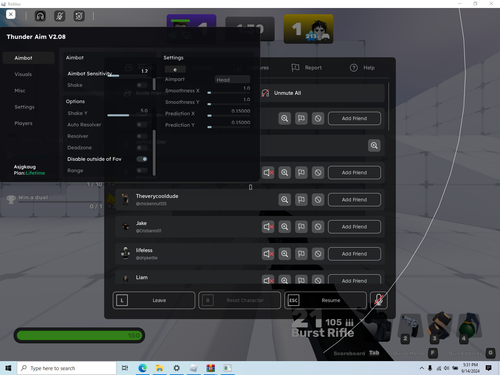Report Theverycooldude with the flag icon
Image resolution: width=500 pixels, height=375 pixels.
tap(301, 200)
